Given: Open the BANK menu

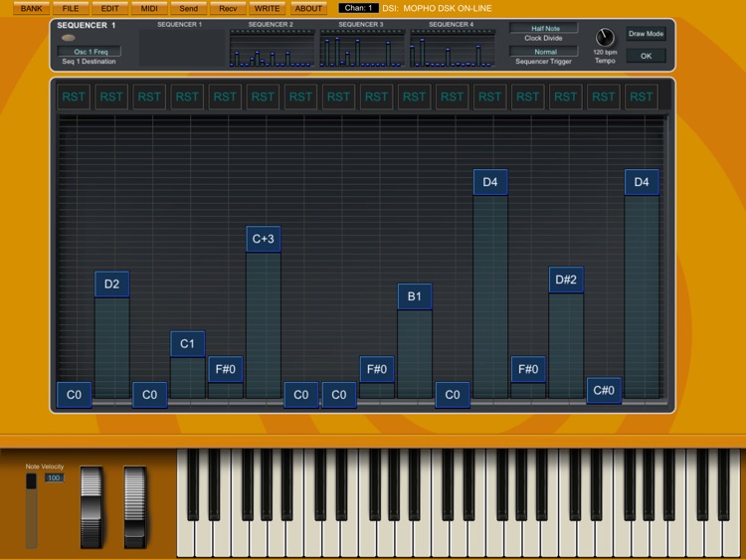Looking at the screenshot, I should pos(31,8).
